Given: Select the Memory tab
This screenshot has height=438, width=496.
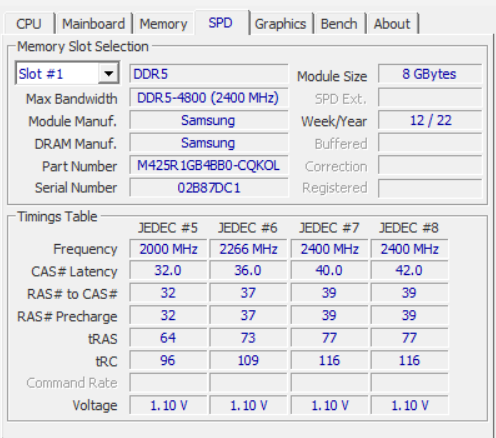Looking at the screenshot, I should (163, 24).
